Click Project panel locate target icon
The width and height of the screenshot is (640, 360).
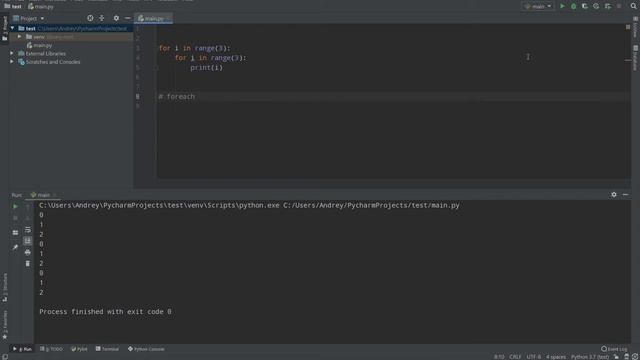click(90, 18)
